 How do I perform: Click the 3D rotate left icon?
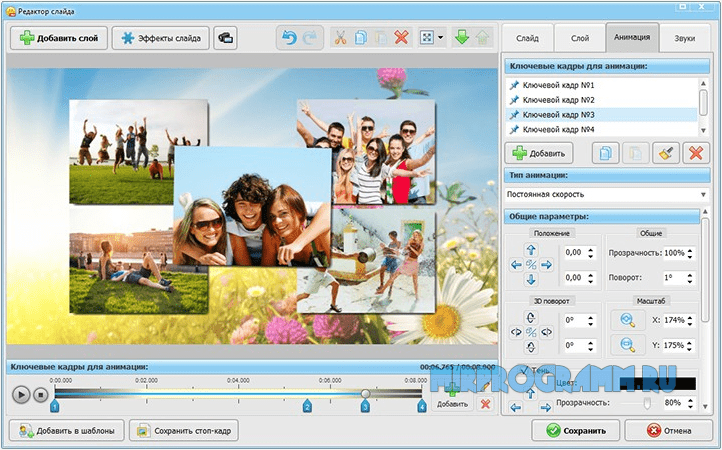point(516,332)
